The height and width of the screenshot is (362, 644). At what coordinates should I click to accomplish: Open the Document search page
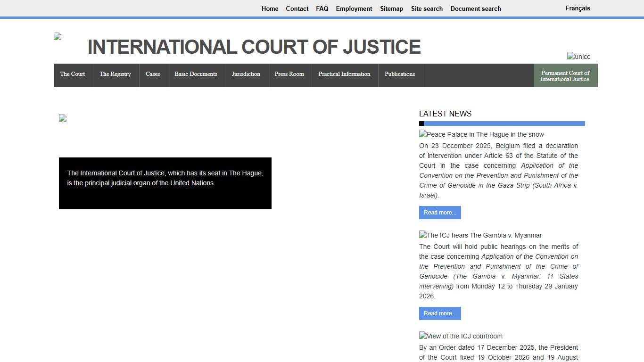click(x=475, y=8)
